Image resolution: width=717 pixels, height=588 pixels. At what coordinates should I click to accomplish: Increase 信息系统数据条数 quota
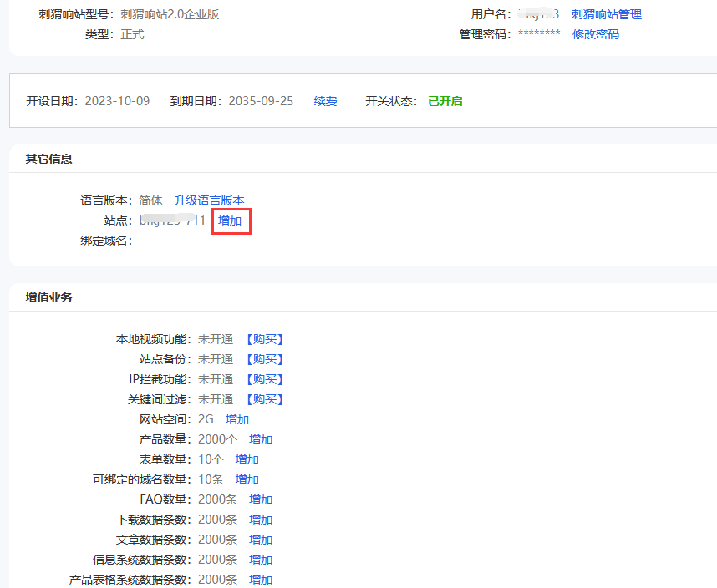[260, 559]
